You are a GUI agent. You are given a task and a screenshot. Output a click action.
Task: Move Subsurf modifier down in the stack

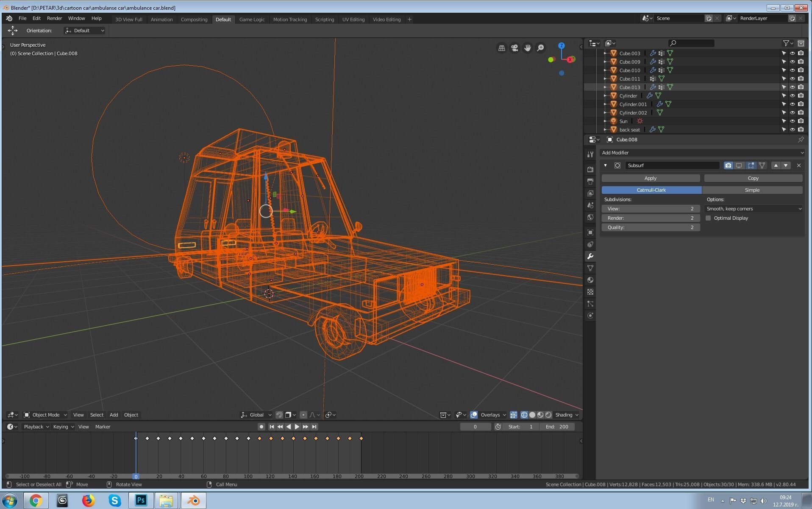point(786,165)
